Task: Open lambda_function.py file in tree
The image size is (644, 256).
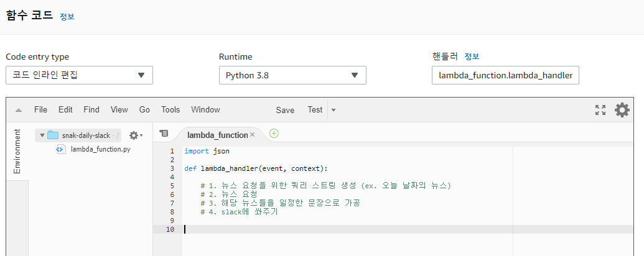Action: (100, 149)
